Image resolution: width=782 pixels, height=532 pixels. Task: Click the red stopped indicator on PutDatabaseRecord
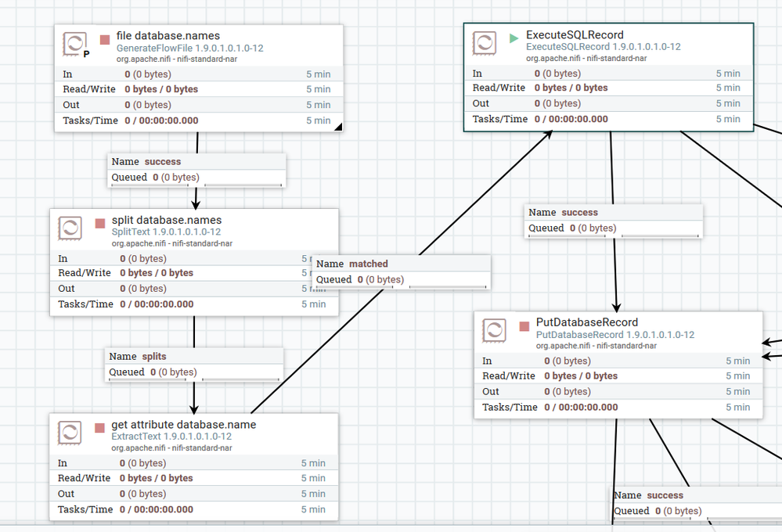(x=524, y=326)
